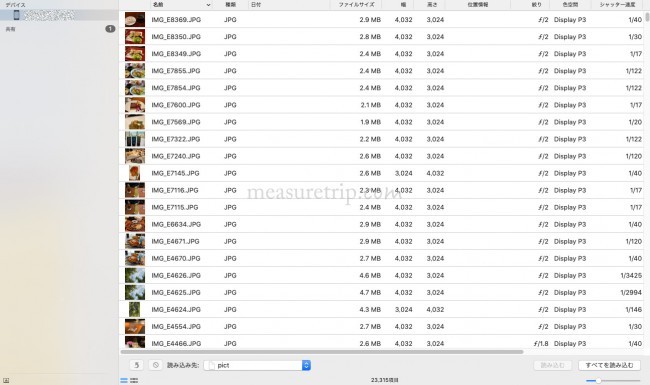Switch to icon grid view mode
The height and width of the screenshot is (385, 650).
point(134,380)
